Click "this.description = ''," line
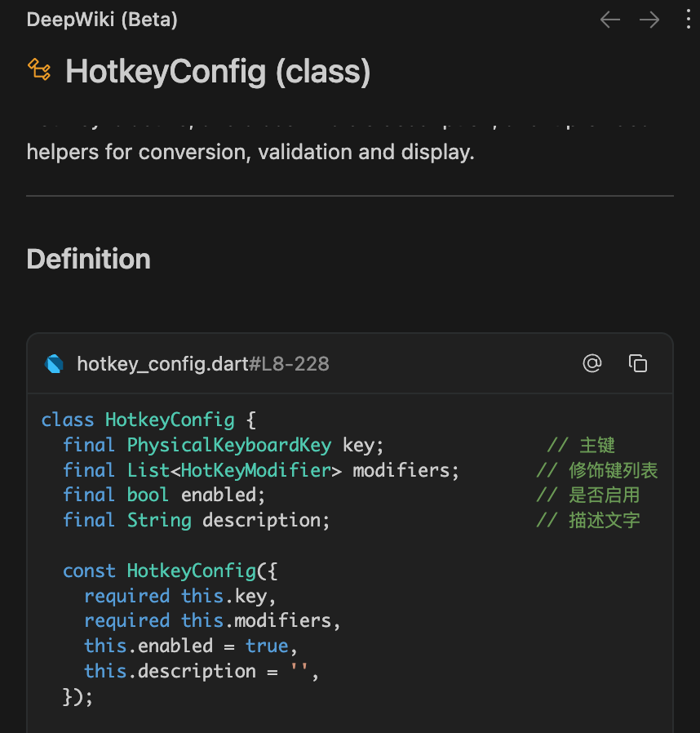Screen dimensions: 700x733 (202, 671)
